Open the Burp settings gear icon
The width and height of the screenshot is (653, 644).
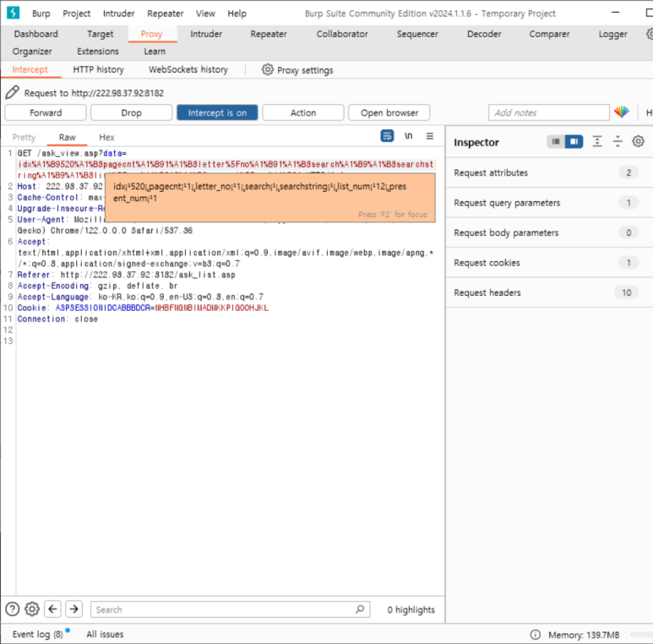(650, 34)
